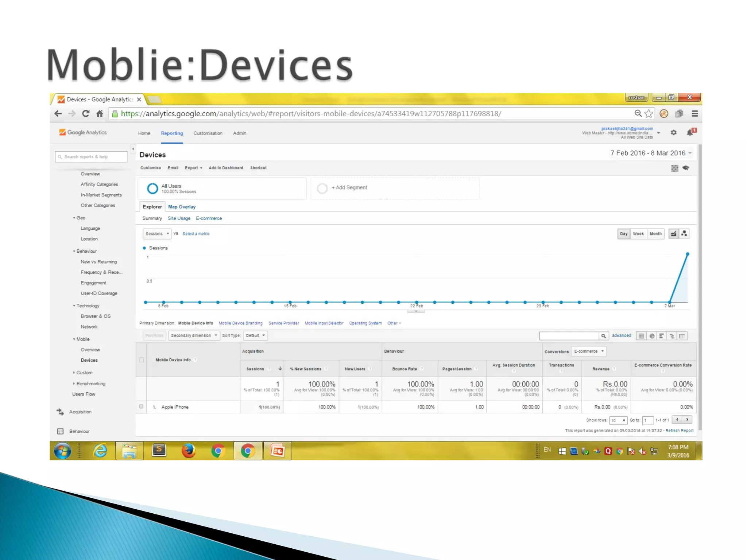The height and width of the screenshot is (560, 747).
Task: Toggle the select-all header checkbox
Action: point(142,360)
